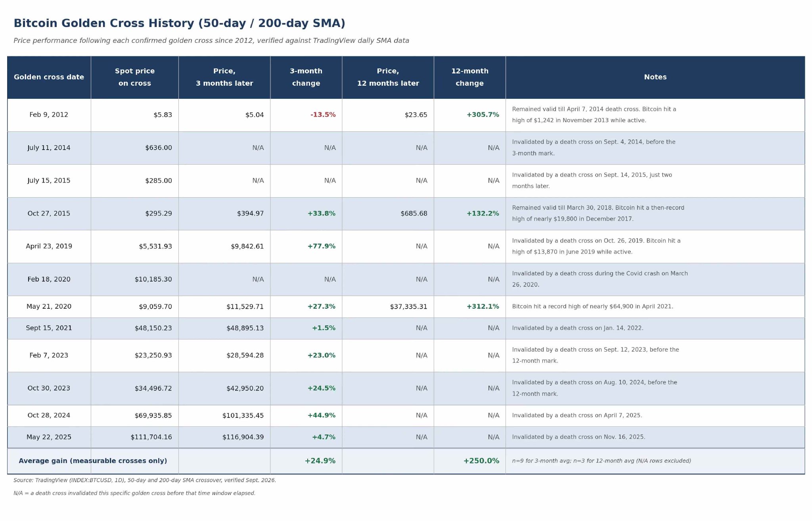Click the 'Feb 18, 2020' date cell
Screen dimensions: 812x521
pos(49,279)
